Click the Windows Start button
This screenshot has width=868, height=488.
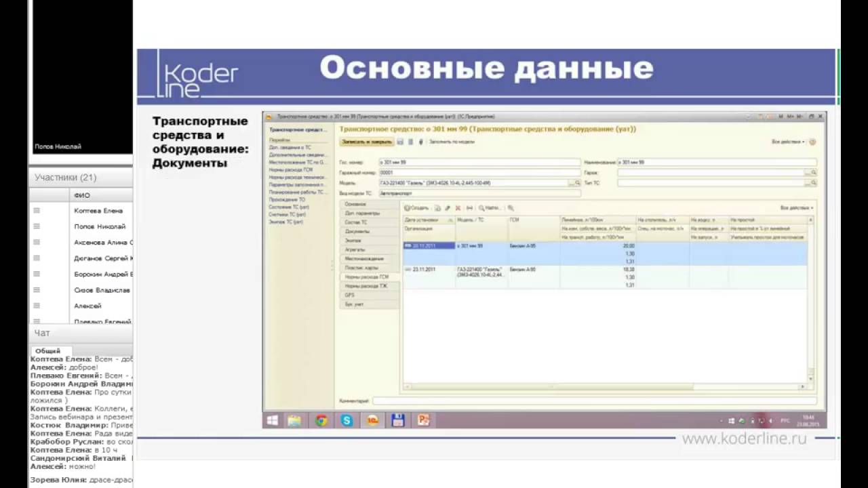[273, 420]
